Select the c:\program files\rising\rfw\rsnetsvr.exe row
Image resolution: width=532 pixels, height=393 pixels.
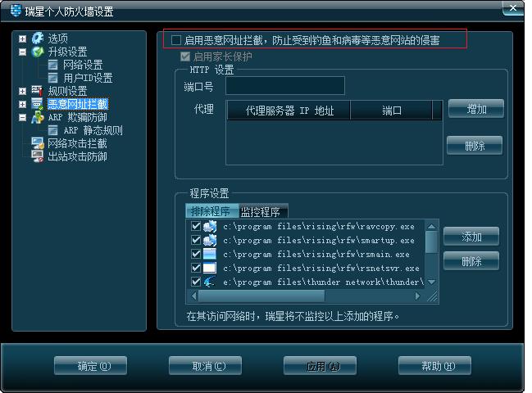pyautogui.click(x=306, y=268)
